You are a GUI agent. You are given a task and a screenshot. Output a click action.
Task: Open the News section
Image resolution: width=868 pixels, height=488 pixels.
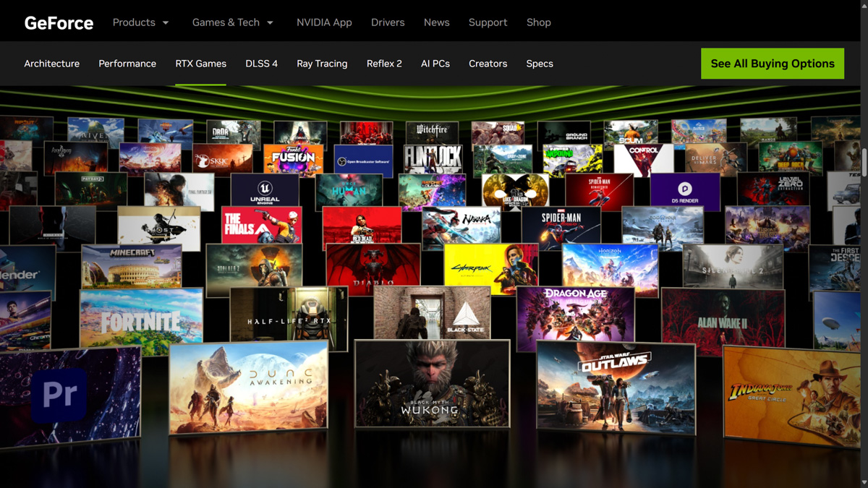click(436, 22)
